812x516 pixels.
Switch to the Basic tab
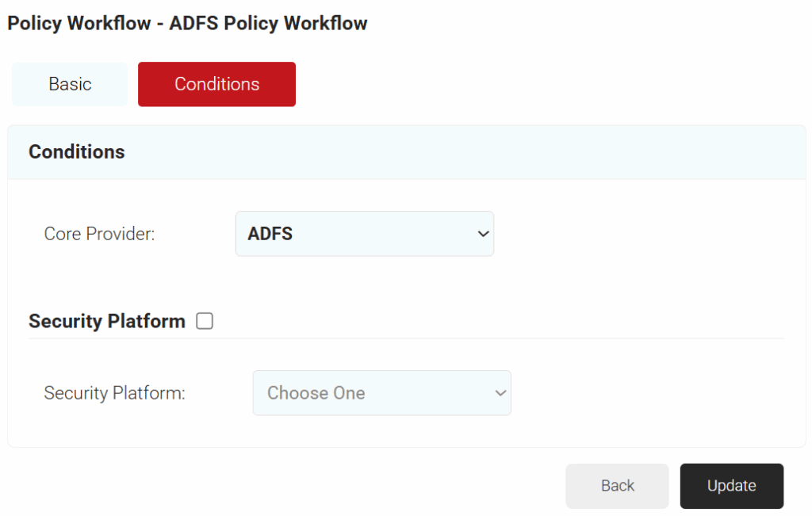click(x=70, y=84)
